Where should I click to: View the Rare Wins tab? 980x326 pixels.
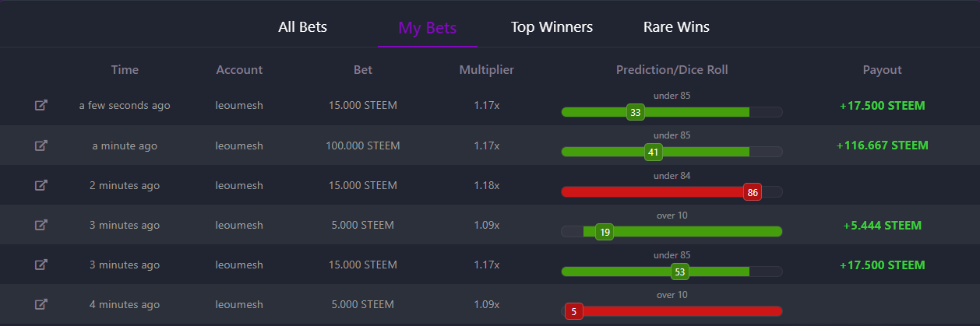coord(676,27)
